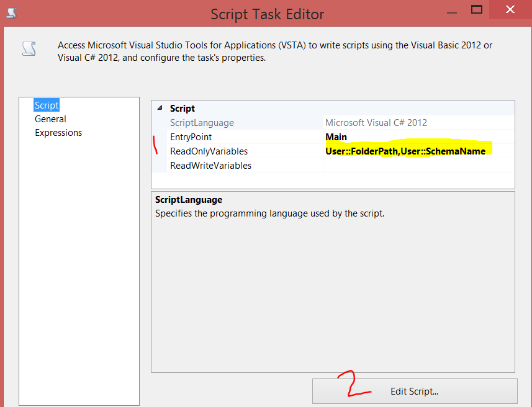Click the scroll icon in the title bar
The height and width of the screenshot is (407, 532).
pyautogui.click(x=10, y=12)
